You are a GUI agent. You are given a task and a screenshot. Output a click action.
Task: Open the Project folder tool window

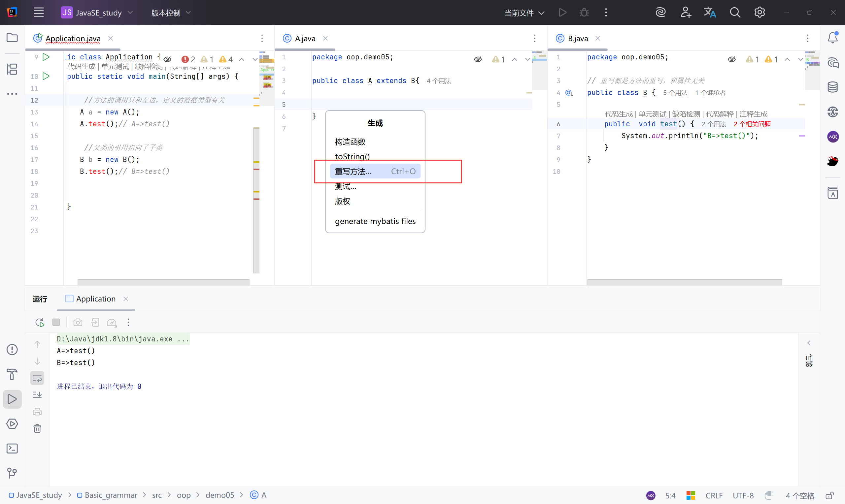[x=12, y=38]
